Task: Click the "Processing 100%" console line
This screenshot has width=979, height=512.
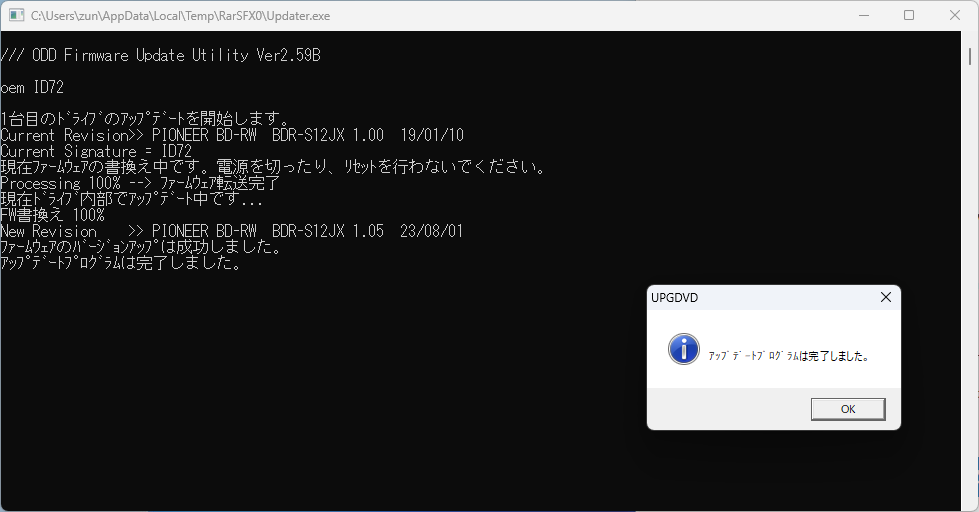Action: 140,183
